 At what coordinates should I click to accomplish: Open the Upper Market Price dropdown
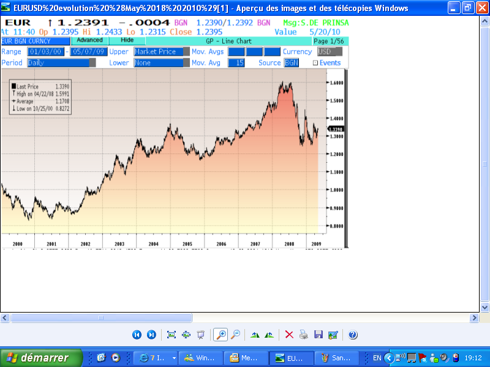(162, 52)
